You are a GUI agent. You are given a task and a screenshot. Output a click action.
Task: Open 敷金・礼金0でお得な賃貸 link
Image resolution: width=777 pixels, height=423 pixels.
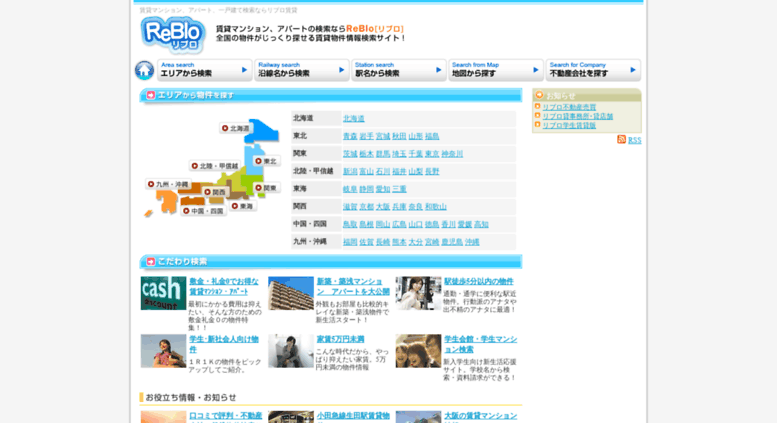[x=224, y=286]
